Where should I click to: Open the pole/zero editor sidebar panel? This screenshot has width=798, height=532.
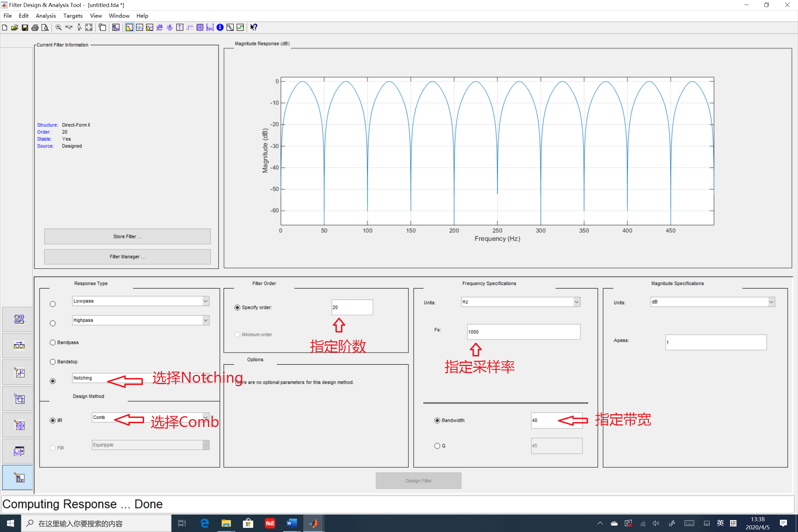click(x=19, y=426)
